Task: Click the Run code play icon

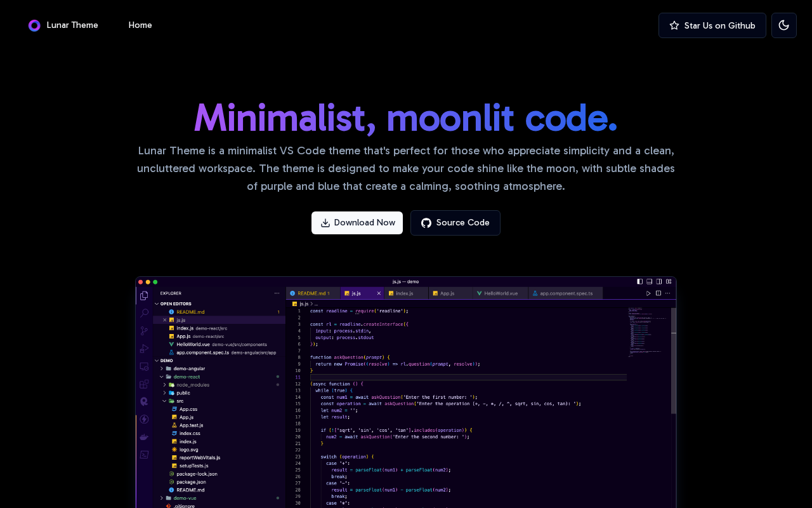Action: pyautogui.click(x=648, y=293)
